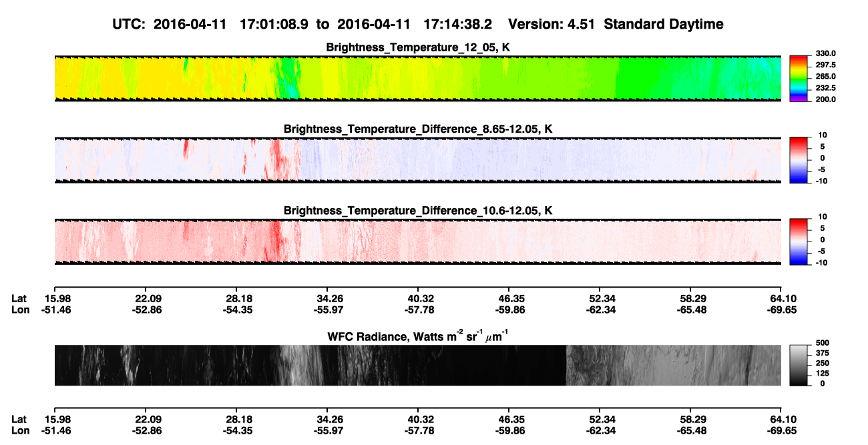Click the 'Lon' label below the 10.6-12.05 panel
This screenshot has height=445, width=868.
pos(20,310)
